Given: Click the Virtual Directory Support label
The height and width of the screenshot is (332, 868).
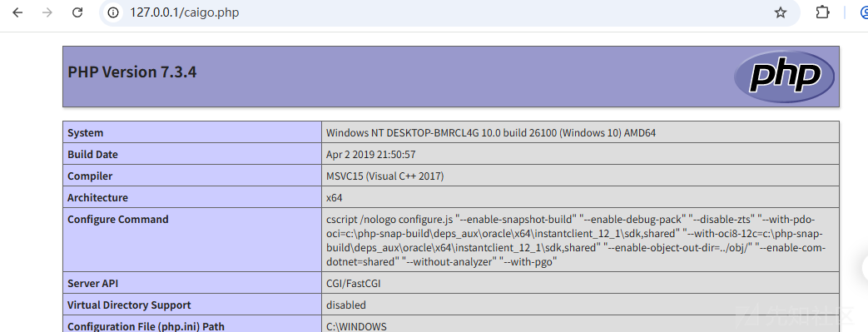Looking at the screenshot, I should (129, 305).
